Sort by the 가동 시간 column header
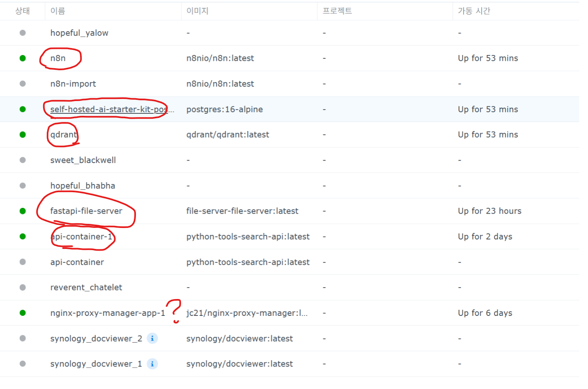 click(474, 11)
